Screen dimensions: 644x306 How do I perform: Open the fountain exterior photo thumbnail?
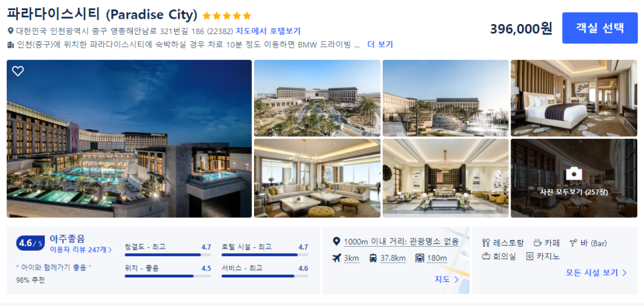pyautogui.click(x=445, y=98)
